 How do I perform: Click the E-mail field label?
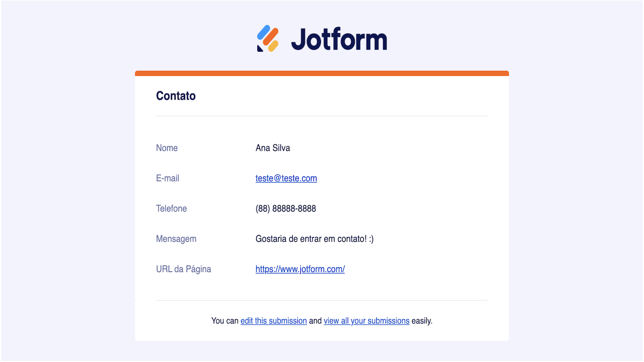point(168,178)
